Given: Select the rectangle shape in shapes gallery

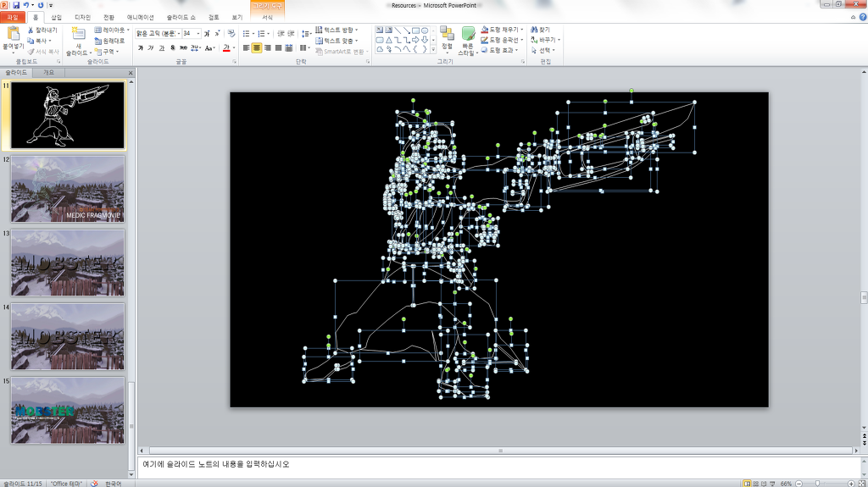Looking at the screenshot, I should [x=415, y=30].
